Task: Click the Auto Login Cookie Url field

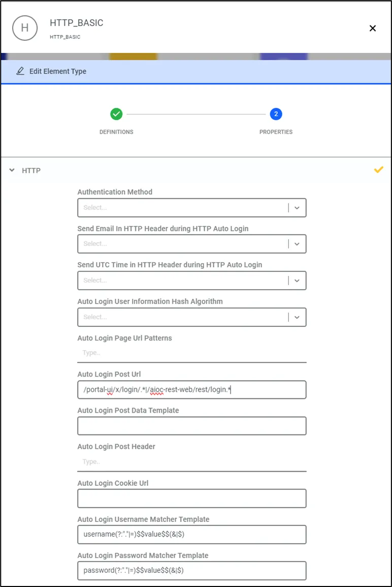Action: click(x=192, y=498)
